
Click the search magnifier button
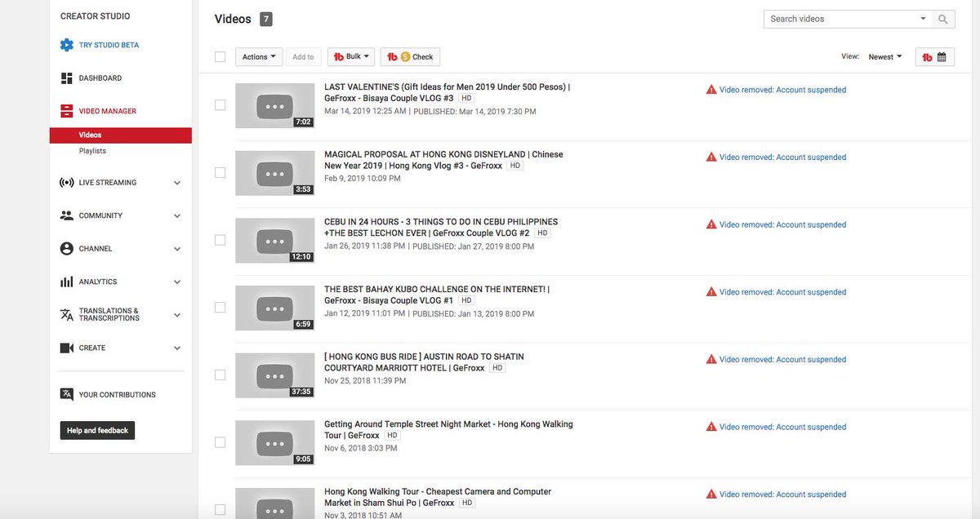tap(943, 19)
